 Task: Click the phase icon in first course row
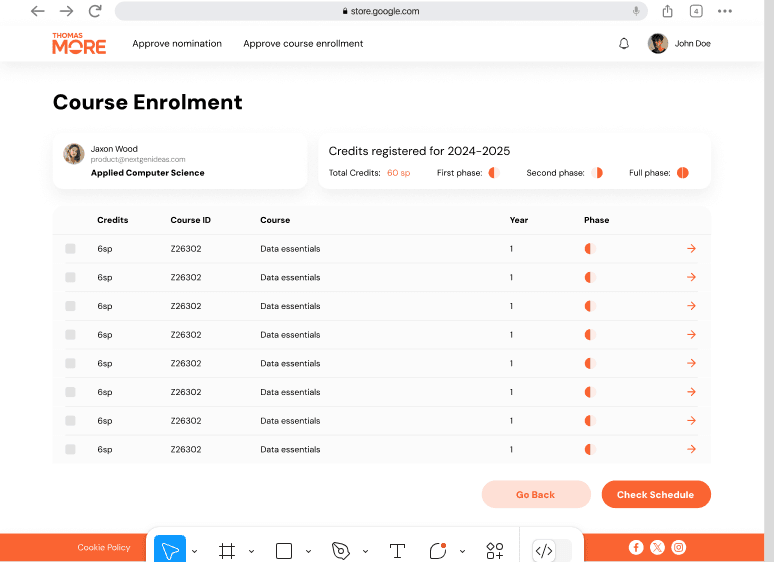590,249
